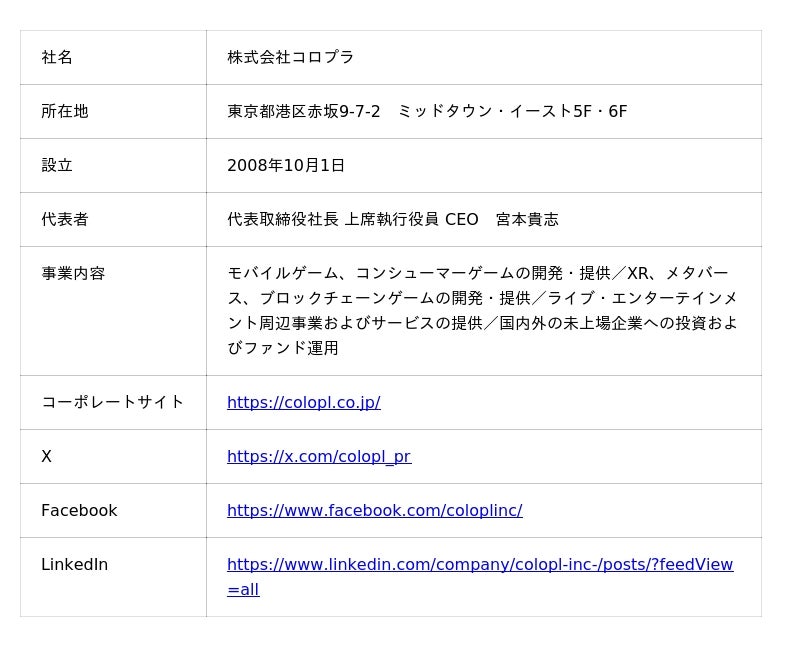The width and height of the screenshot is (800, 647).
Task: Click the コーポレートサイト label cell
Action: (112, 402)
